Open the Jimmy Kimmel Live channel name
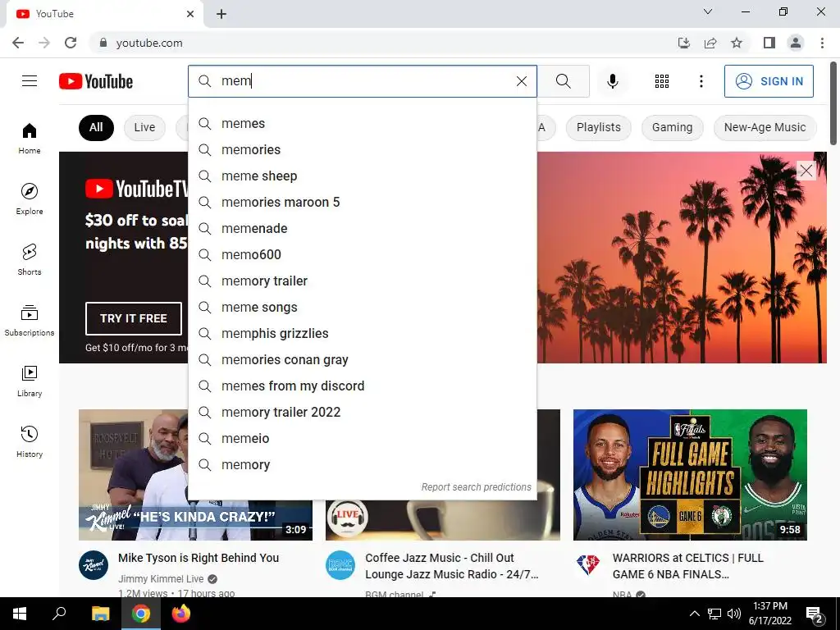 [x=161, y=578]
